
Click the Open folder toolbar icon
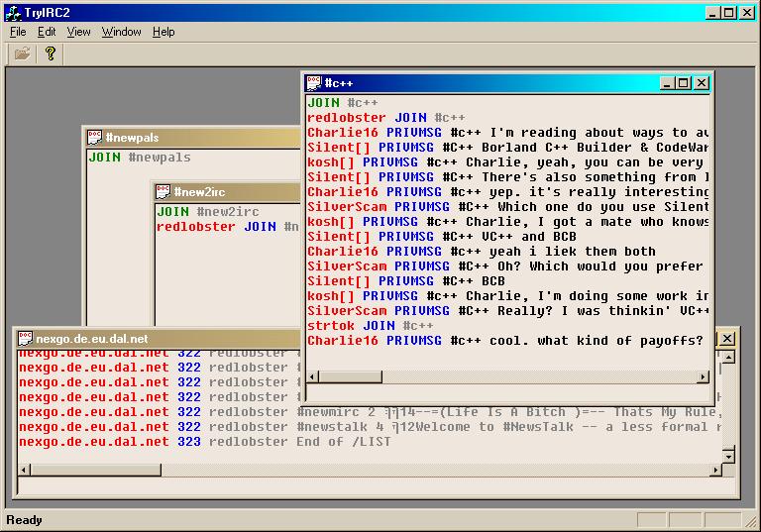pyautogui.click(x=22, y=53)
